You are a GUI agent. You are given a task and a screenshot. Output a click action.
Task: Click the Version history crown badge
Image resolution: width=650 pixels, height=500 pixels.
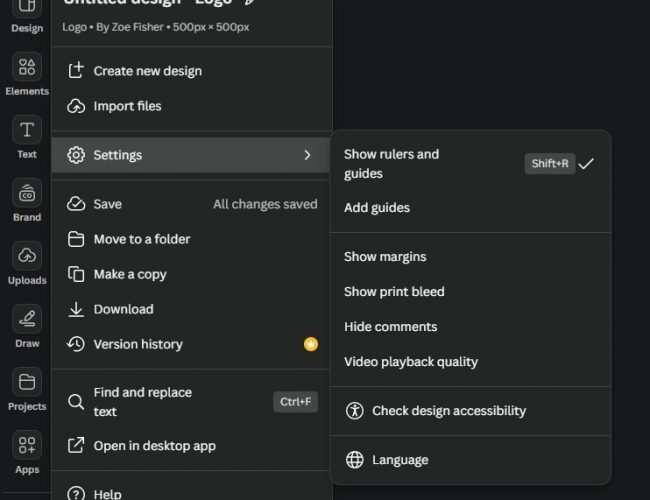click(311, 344)
